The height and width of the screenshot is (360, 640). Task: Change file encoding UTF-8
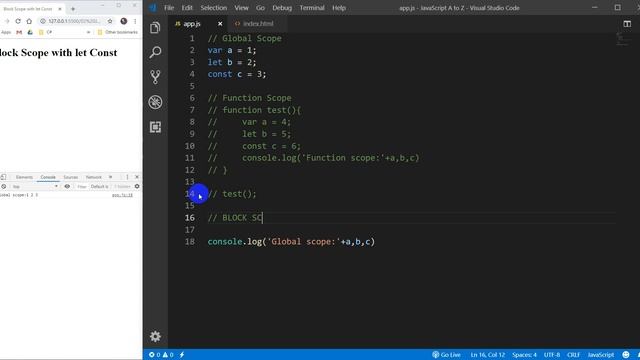(x=552, y=355)
